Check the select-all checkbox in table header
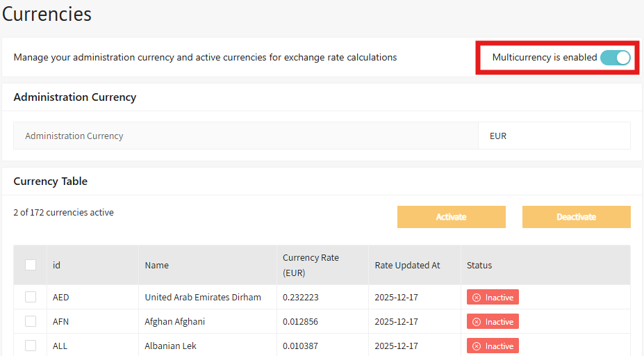644x356 pixels. [x=31, y=265]
